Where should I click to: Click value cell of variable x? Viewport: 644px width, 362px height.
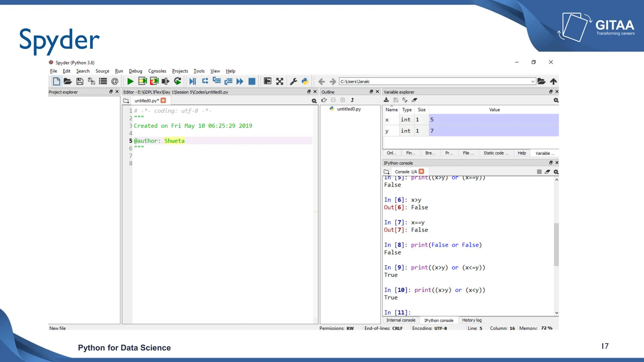[x=494, y=120]
